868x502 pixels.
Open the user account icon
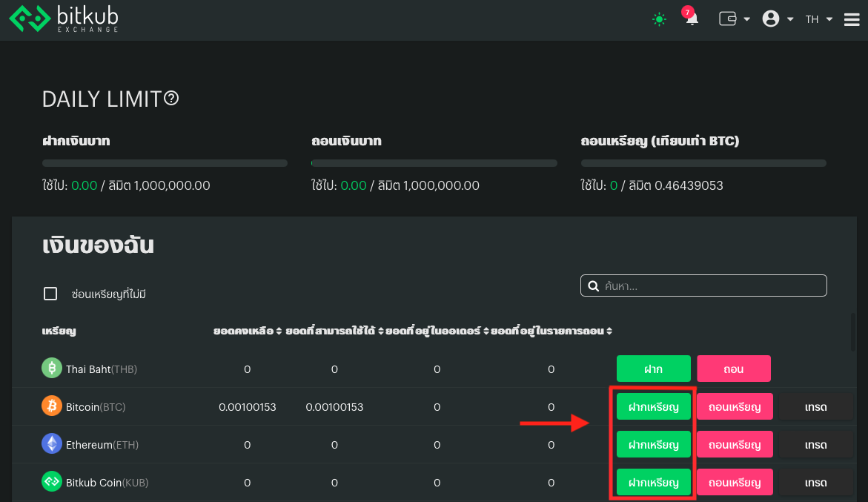point(771,19)
